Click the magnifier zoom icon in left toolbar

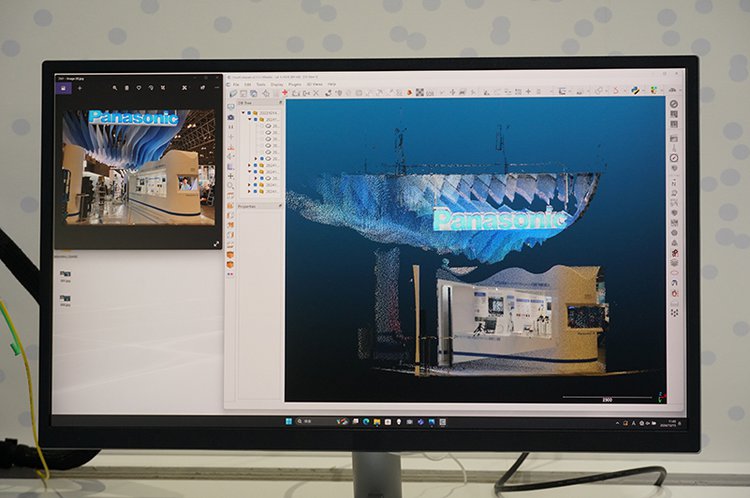[x=231, y=185]
